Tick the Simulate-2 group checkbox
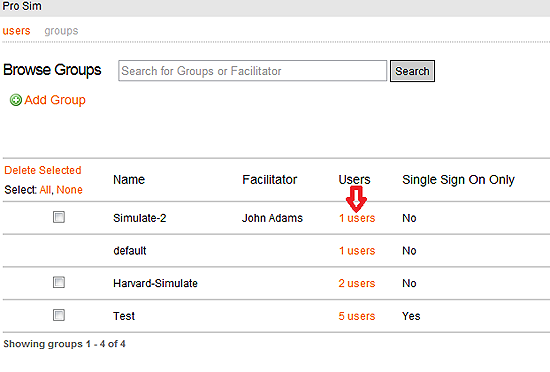The image size is (550, 372). 59,217
